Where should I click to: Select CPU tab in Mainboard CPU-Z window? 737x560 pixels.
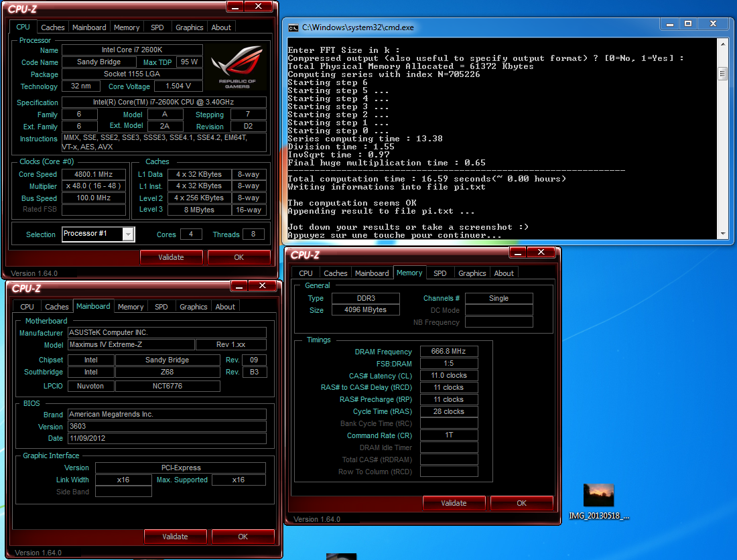click(27, 307)
